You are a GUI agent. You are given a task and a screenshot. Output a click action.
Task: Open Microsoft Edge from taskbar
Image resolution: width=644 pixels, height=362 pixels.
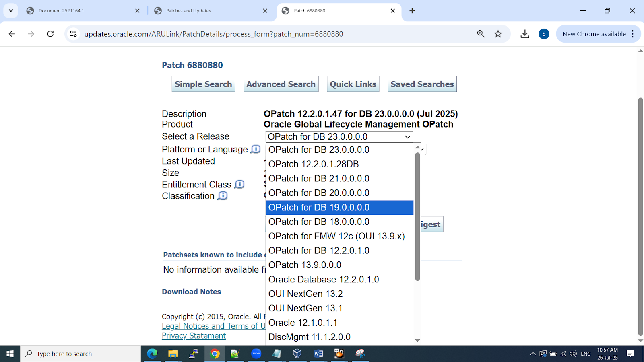point(152,354)
